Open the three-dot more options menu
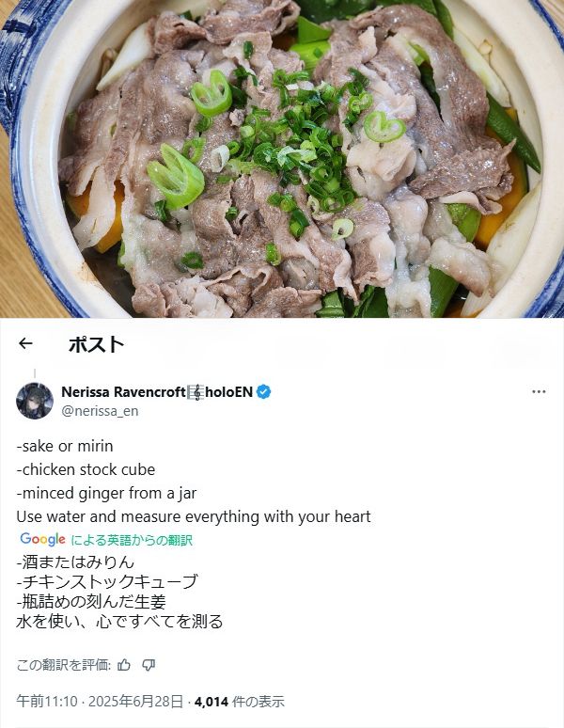Viewport: 564px width, 728px height. pyautogui.click(x=539, y=392)
